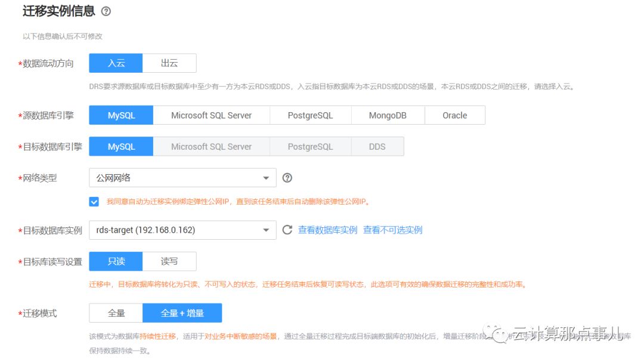Select MySQL as target database engine

click(x=120, y=146)
